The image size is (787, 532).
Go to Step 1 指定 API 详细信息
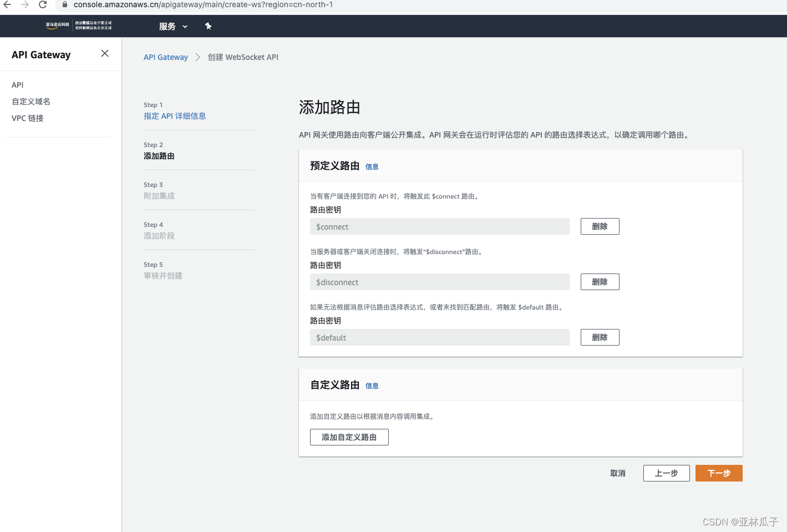(175, 116)
